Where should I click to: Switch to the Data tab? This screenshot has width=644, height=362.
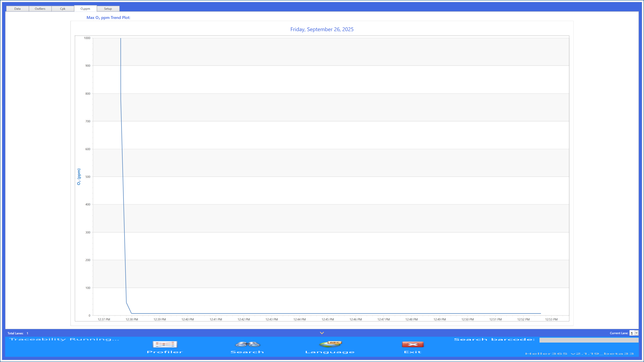coord(17,9)
